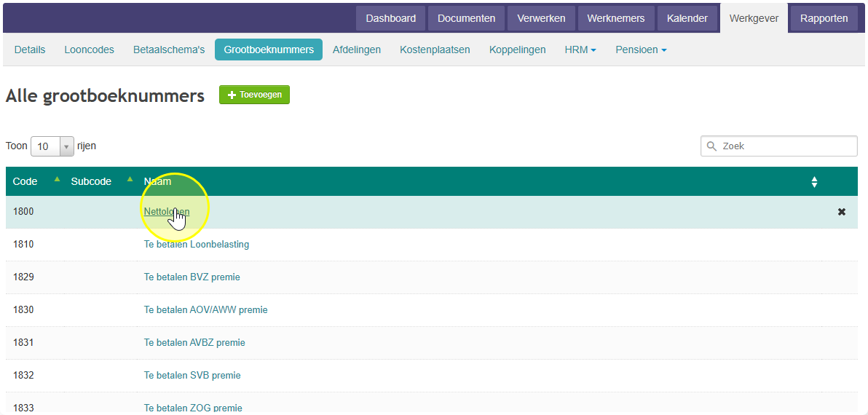Select the Grootboeknummers section
Image resolution: width=868 pixels, height=415 pixels.
click(x=269, y=50)
